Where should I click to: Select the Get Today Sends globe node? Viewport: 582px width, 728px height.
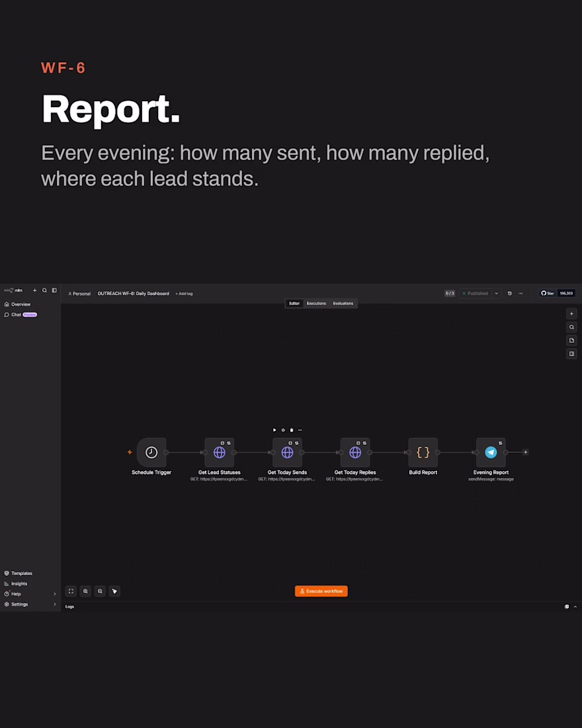pyautogui.click(x=287, y=452)
